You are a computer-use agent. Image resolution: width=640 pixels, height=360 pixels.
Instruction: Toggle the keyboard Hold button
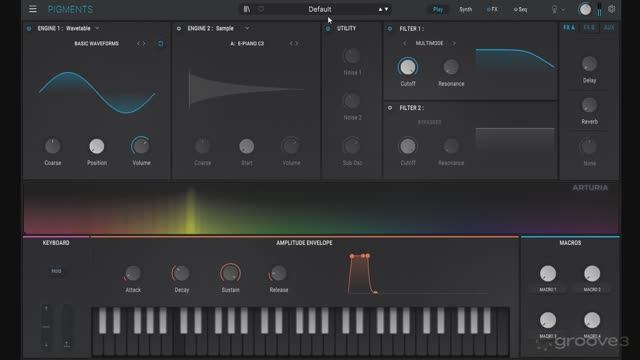pyautogui.click(x=56, y=271)
